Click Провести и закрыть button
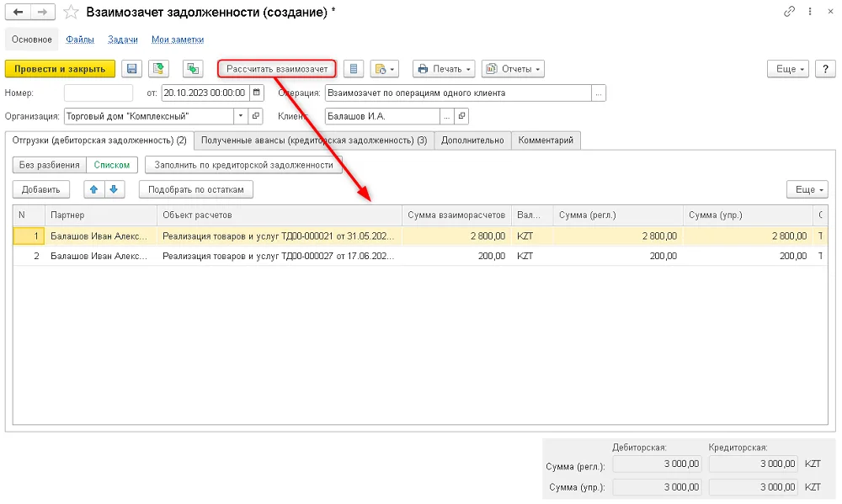 60,69
